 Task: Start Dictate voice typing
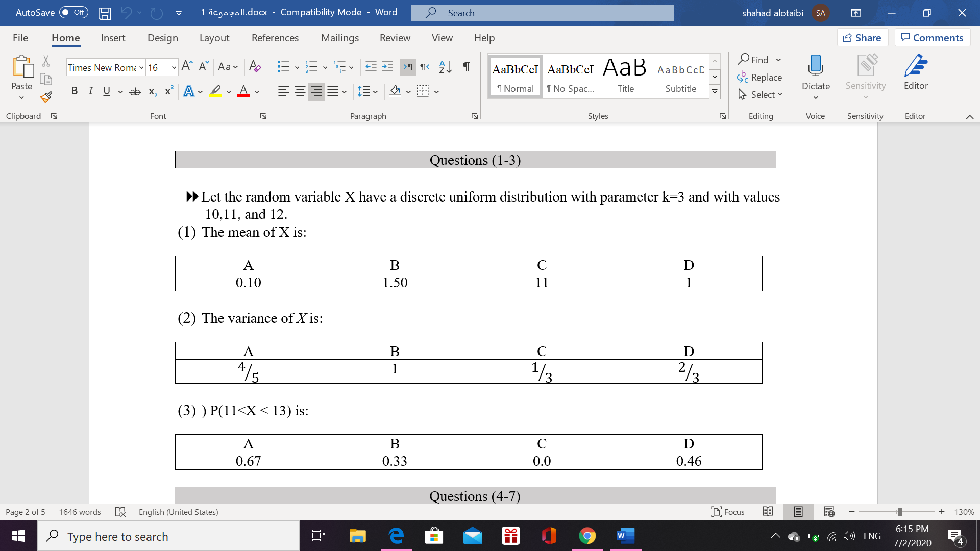(815, 72)
